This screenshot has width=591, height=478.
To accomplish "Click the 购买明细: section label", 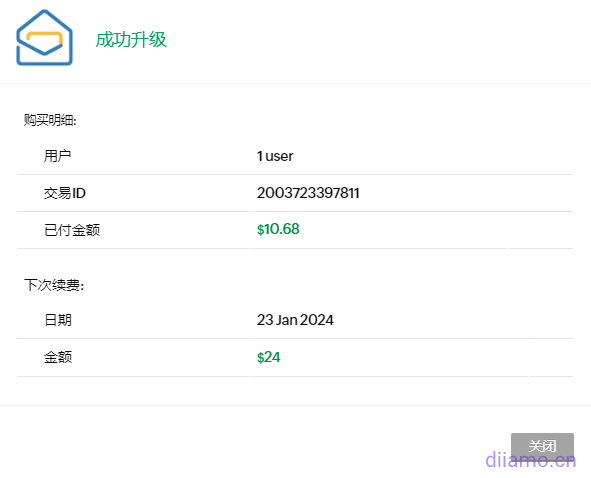I will pos(50,120).
